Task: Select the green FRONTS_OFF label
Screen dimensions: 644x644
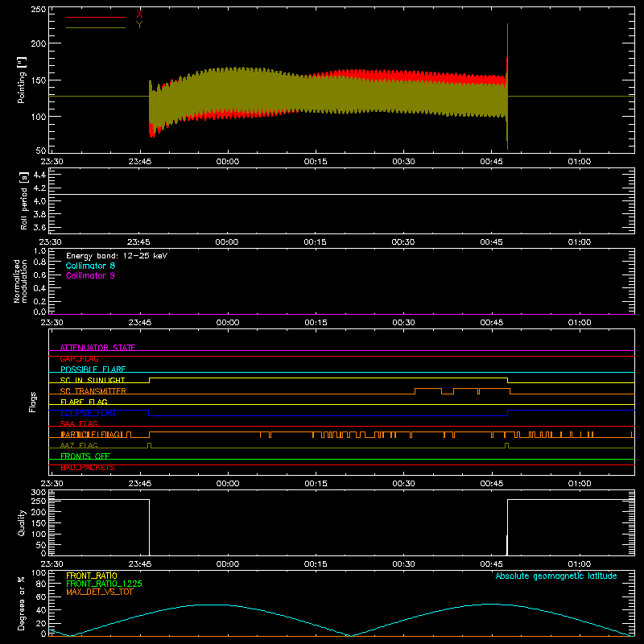Action: pos(85,456)
